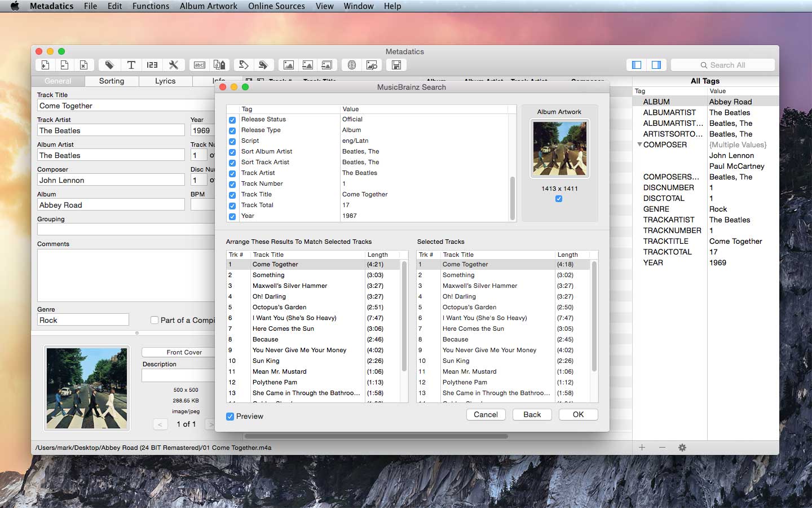The height and width of the screenshot is (508, 812).
Task: Click the brain-shaped MusicBrainz toolbar icon
Action: [352, 65]
